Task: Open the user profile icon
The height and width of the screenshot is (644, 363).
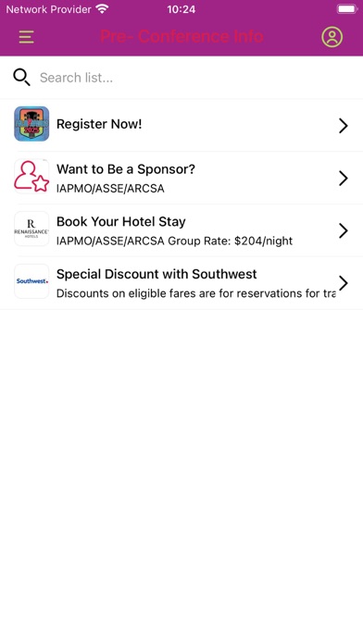Action: click(x=332, y=37)
